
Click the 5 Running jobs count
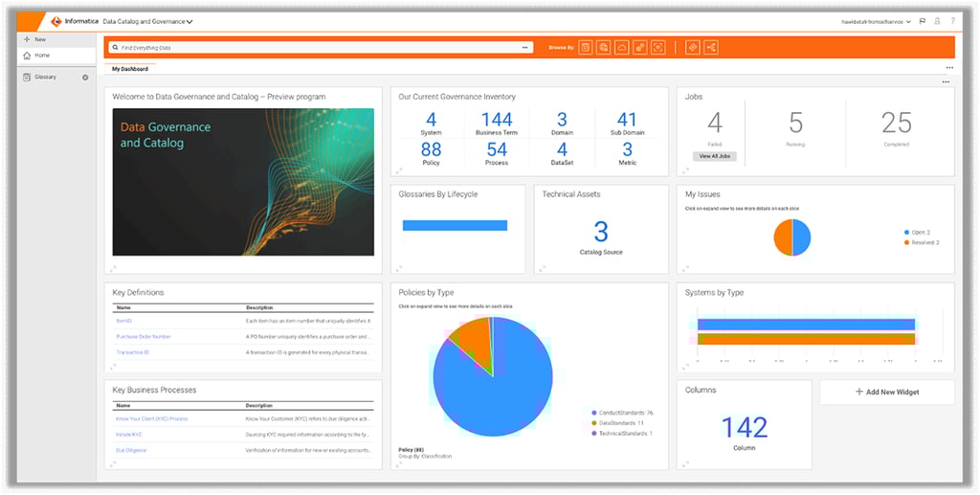pyautogui.click(x=795, y=124)
